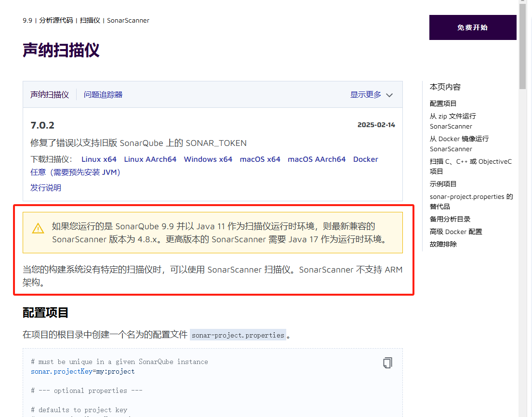The image size is (532, 417).
Task: Jump to 故障排除 in page contents
Action: click(x=443, y=244)
